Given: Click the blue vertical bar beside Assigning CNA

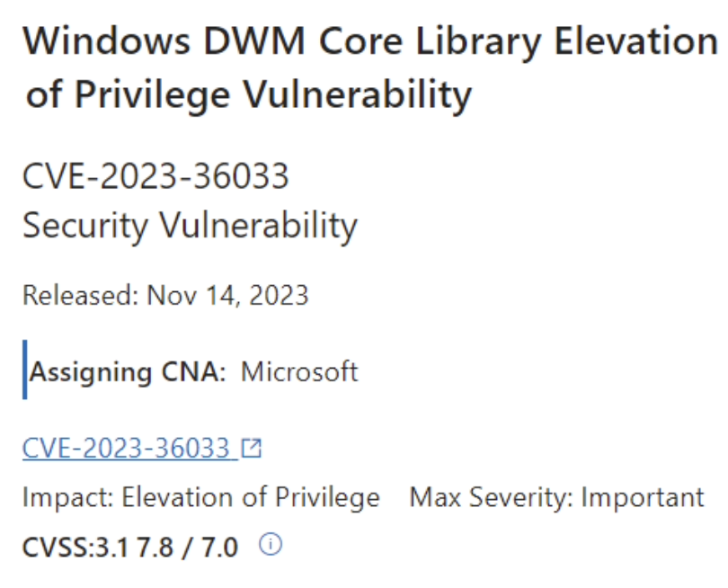Looking at the screenshot, I should coord(24,370).
